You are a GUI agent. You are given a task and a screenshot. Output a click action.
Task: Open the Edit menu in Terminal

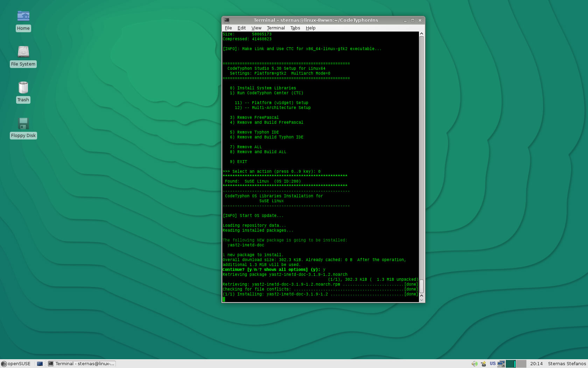click(241, 28)
